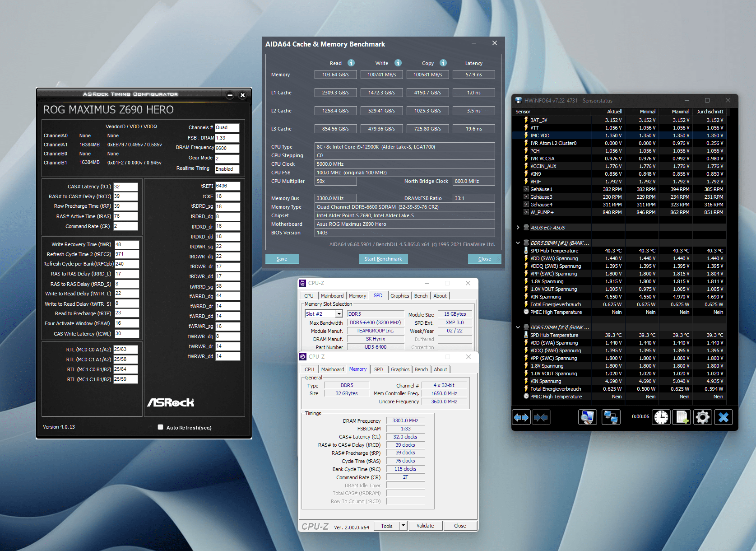Click Memory latency value 57.9 ns
756x551 pixels.
click(473, 75)
